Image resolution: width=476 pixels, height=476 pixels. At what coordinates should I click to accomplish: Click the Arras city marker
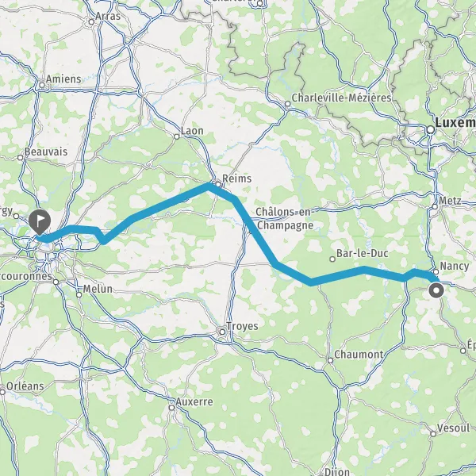(91, 22)
